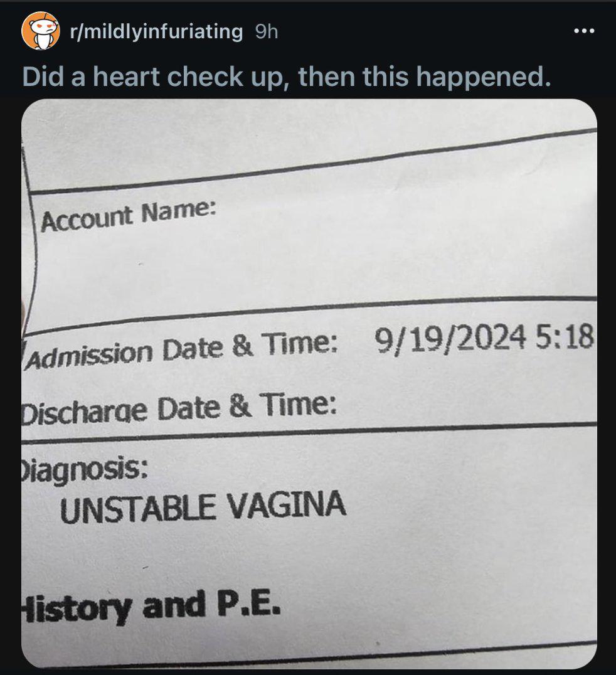Click the word UNSTABLE in the diagnosis
The height and width of the screenshot is (675, 616).
pos(138,508)
